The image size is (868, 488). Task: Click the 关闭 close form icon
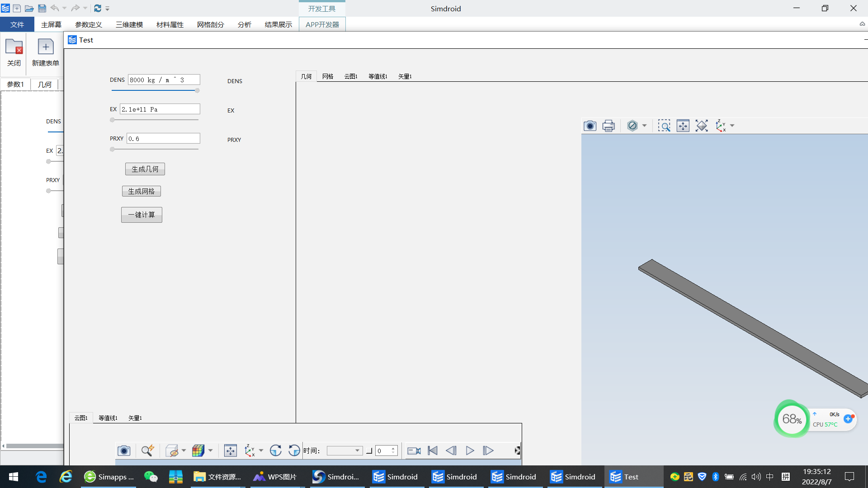point(14,52)
